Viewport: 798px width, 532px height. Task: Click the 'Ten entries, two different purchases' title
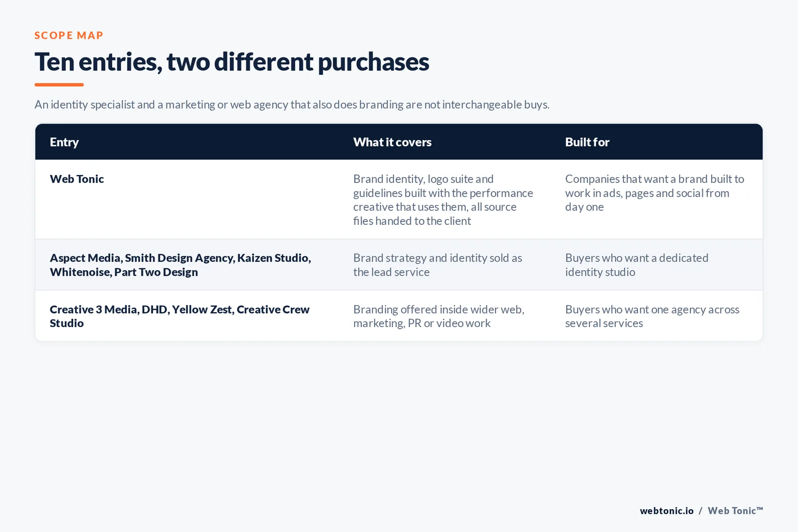click(x=231, y=62)
